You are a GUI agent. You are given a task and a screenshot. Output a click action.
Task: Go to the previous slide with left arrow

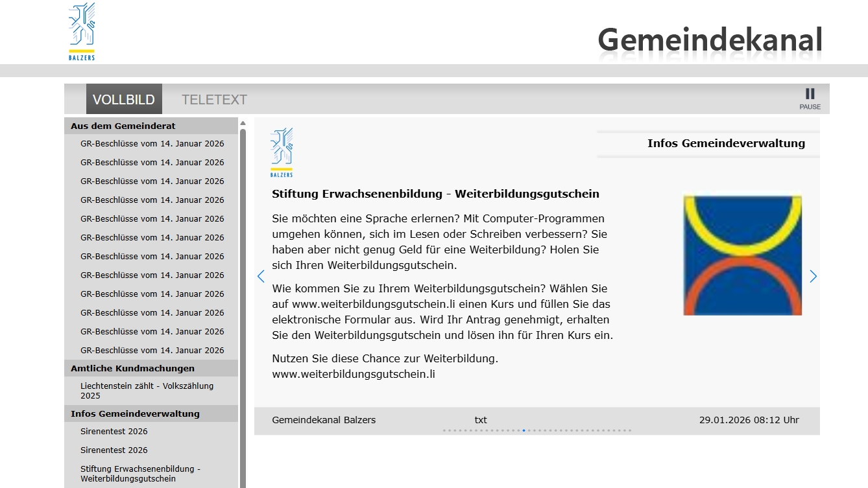point(261,277)
